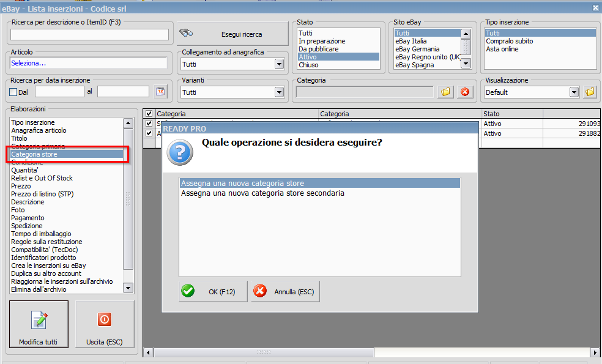602x364 pixels.
Task: Open the Varianti dropdown
Action: point(279,92)
